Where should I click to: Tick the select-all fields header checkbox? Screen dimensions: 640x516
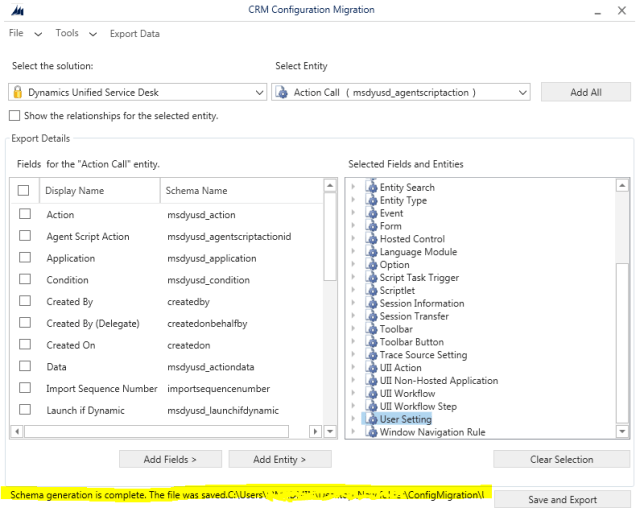23,190
